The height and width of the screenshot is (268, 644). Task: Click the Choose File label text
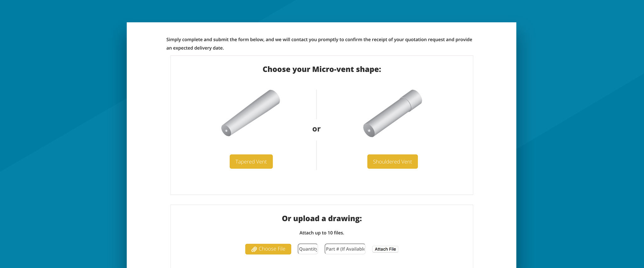tap(272, 249)
